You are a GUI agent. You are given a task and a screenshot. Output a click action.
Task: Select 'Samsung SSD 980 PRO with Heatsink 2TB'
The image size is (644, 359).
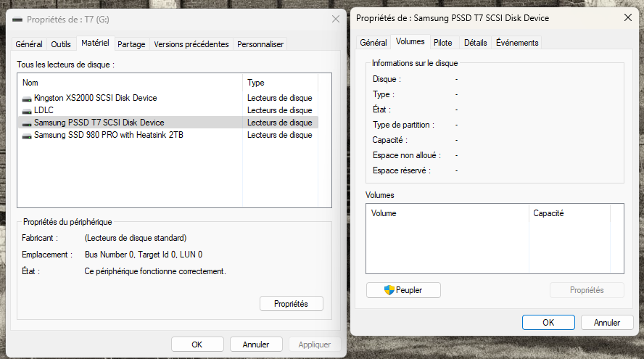click(168, 135)
